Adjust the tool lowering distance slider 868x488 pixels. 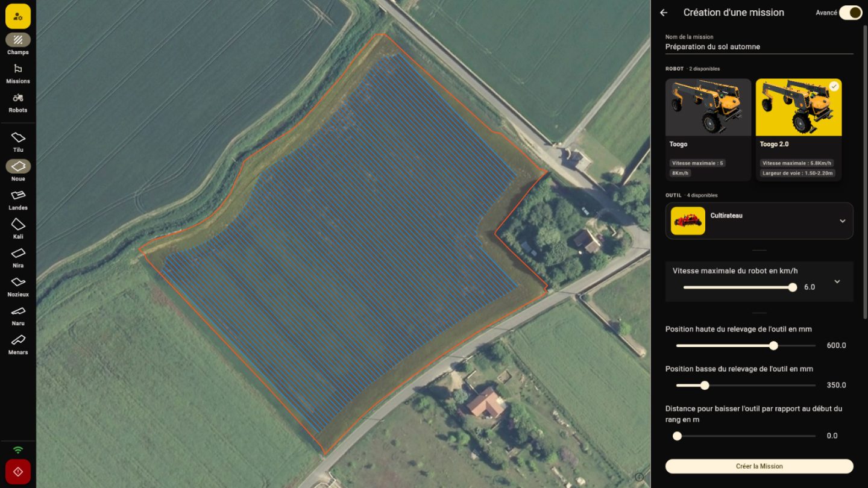click(x=746, y=436)
